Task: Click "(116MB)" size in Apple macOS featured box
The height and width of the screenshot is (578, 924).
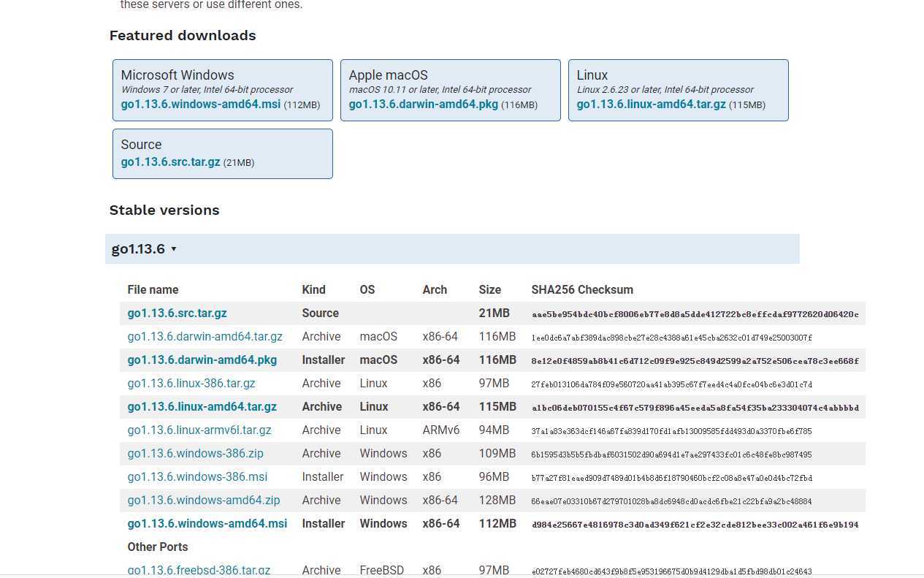Action: 519,105
